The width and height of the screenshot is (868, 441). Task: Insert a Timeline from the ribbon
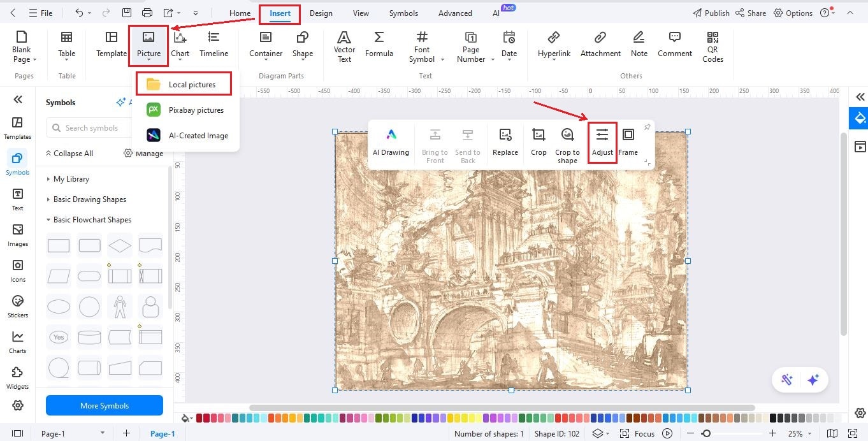214,45
